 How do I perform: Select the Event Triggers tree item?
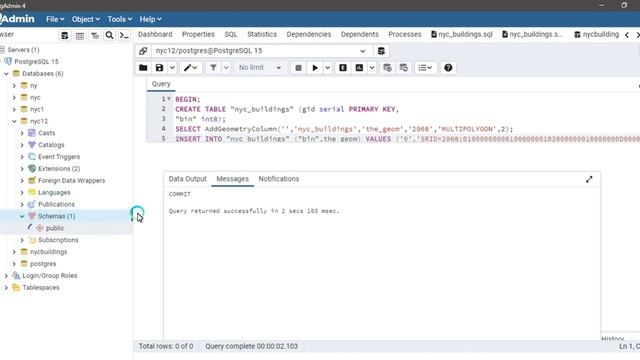tap(59, 157)
